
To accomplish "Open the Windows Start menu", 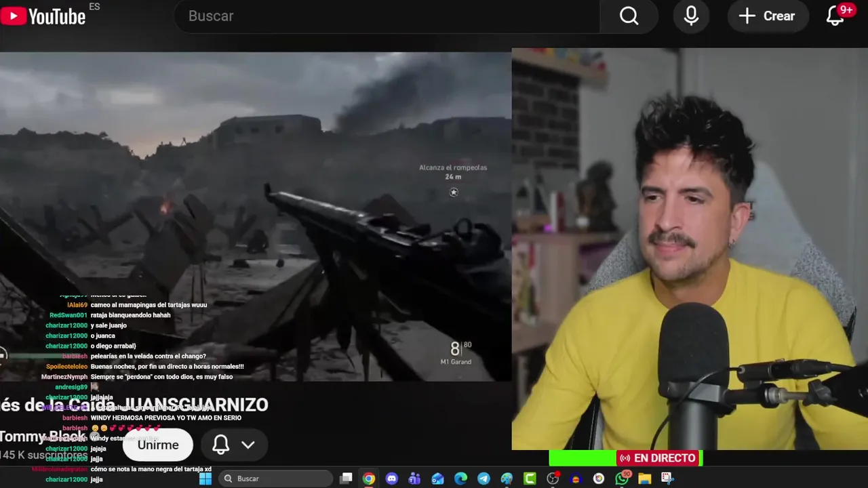I will (205, 479).
